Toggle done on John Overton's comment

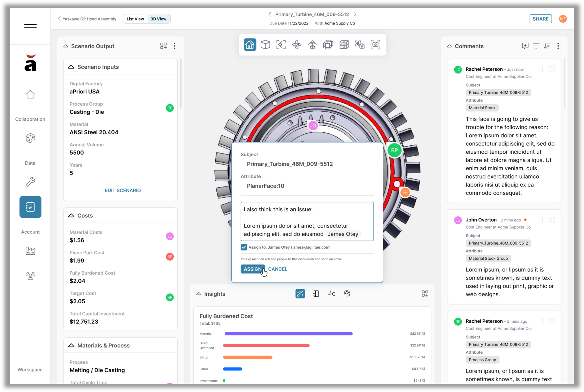pyautogui.click(x=552, y=220)
